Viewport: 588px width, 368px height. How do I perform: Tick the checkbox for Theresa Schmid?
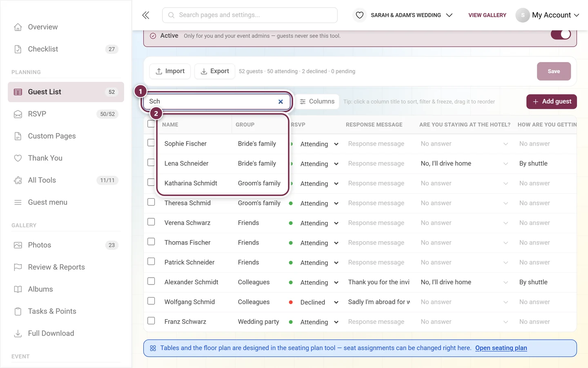point(151,202)
